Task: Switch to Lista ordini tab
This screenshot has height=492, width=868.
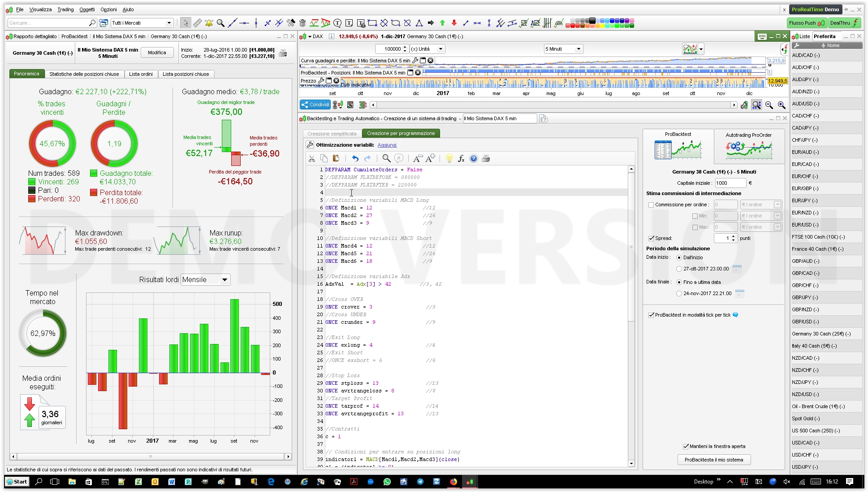Action: click(141, 74)
